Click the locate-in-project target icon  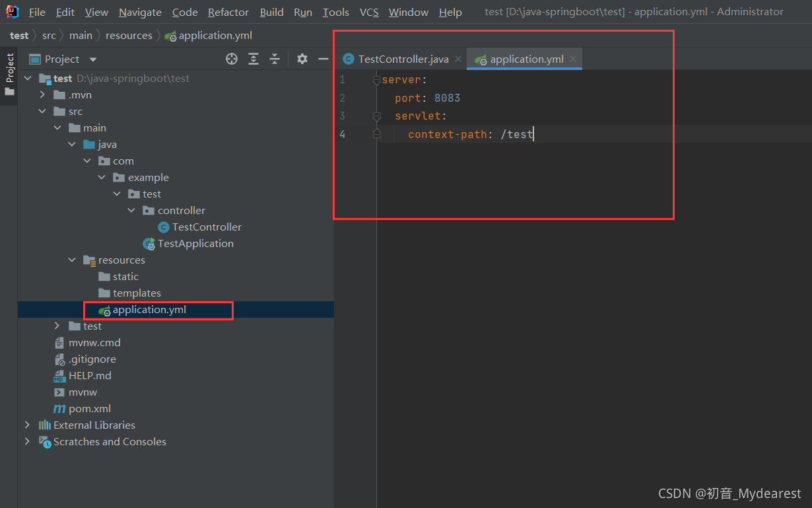pyautogui.click(x=232, y=59)
